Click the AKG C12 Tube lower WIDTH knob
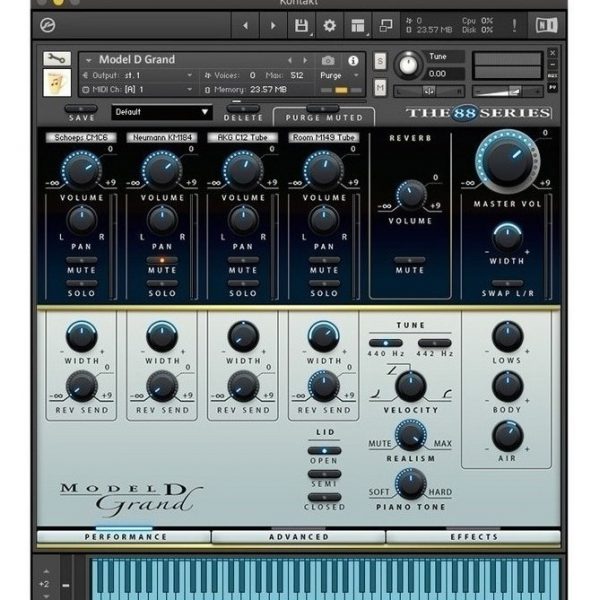 click(x=243, y=337)
